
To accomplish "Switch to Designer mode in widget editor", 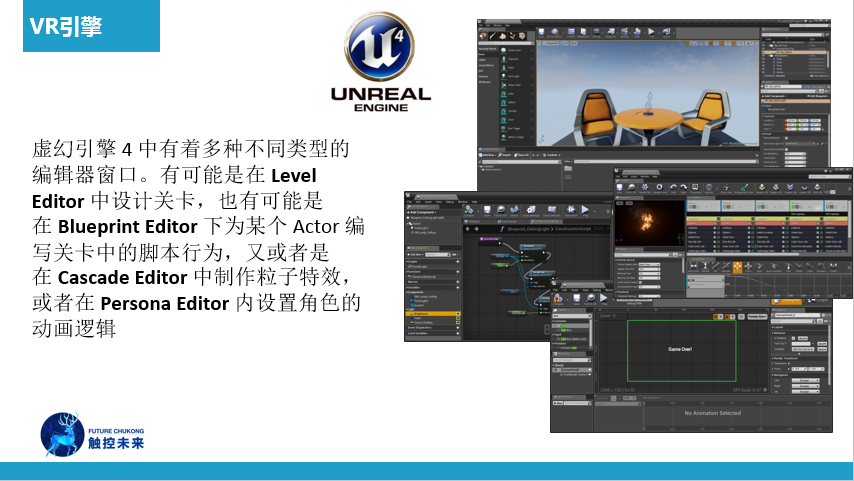I will (x=786, y=301).
